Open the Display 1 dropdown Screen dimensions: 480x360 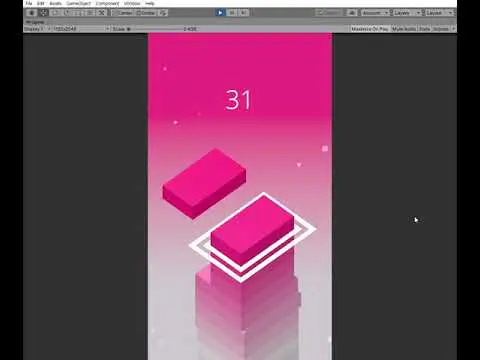click(37, 29)
